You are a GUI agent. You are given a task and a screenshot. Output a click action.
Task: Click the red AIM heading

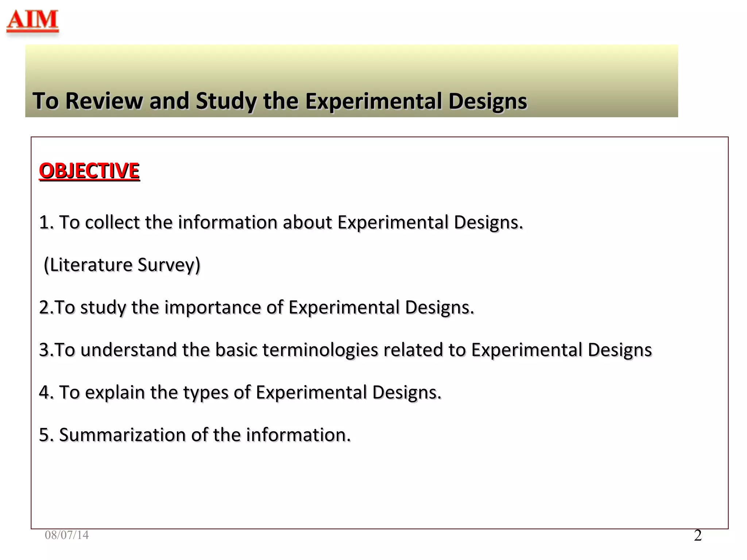[33, 20]
